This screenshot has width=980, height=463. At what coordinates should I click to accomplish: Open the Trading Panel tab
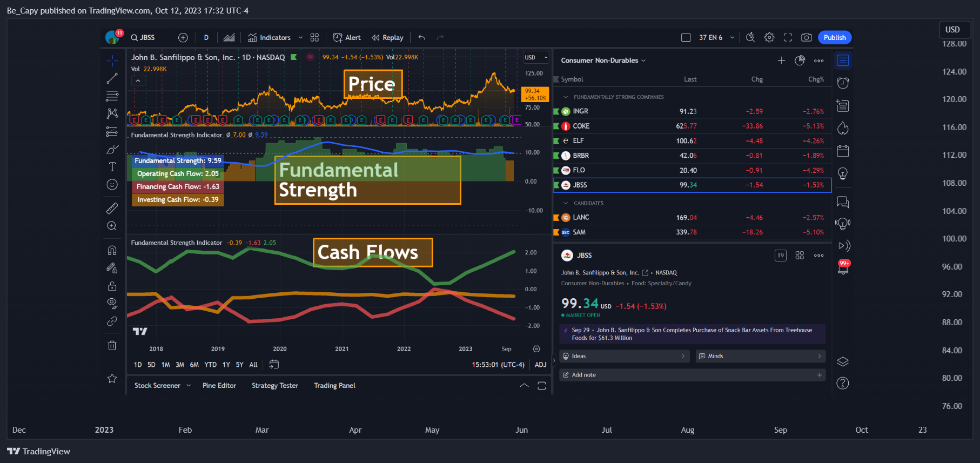[x=334, y=386]
